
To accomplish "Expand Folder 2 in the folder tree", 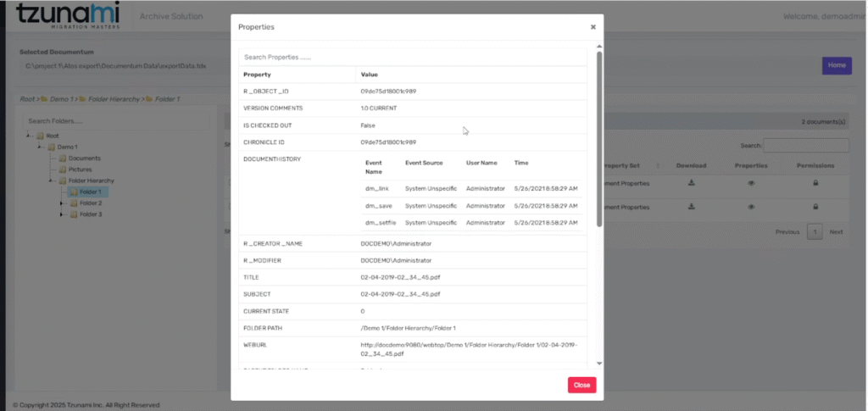I will click(61, 203).
